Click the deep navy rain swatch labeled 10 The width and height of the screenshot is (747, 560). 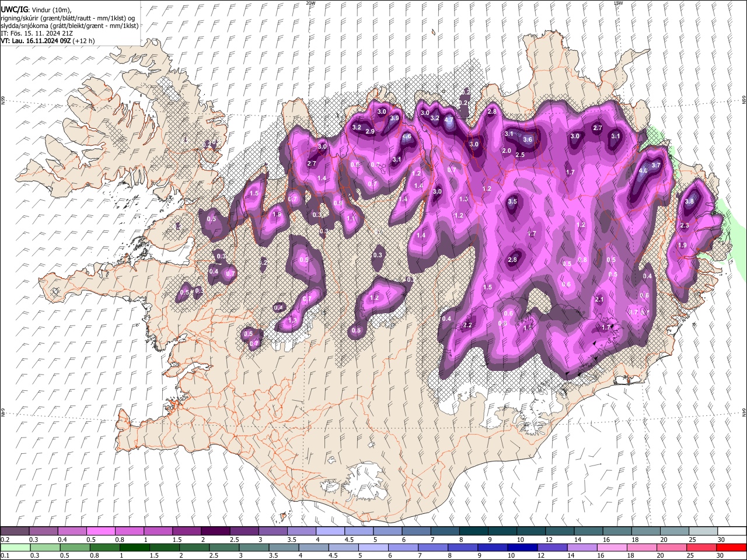[522, 548]
